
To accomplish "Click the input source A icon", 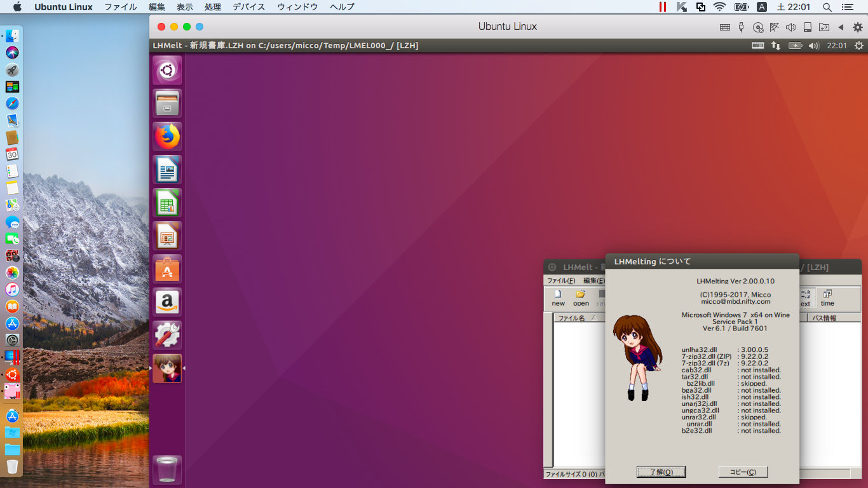I will [x=762, y=7].
